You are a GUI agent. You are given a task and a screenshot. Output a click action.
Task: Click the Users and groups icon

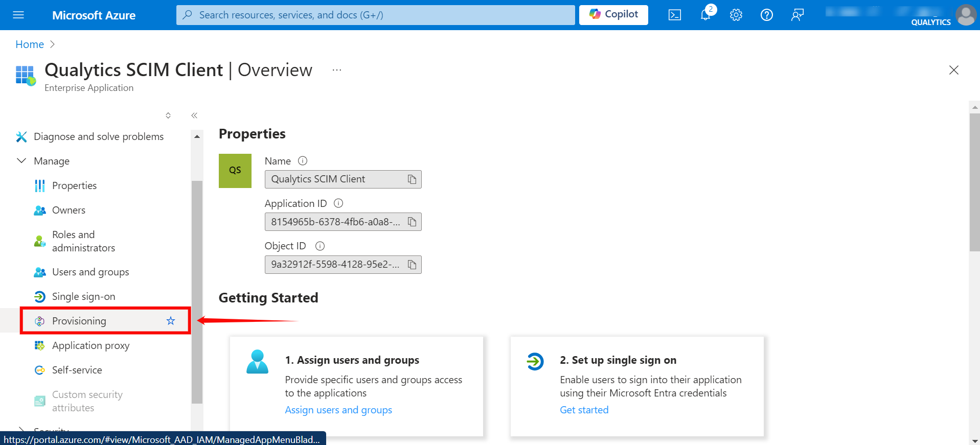pos(40,272)
